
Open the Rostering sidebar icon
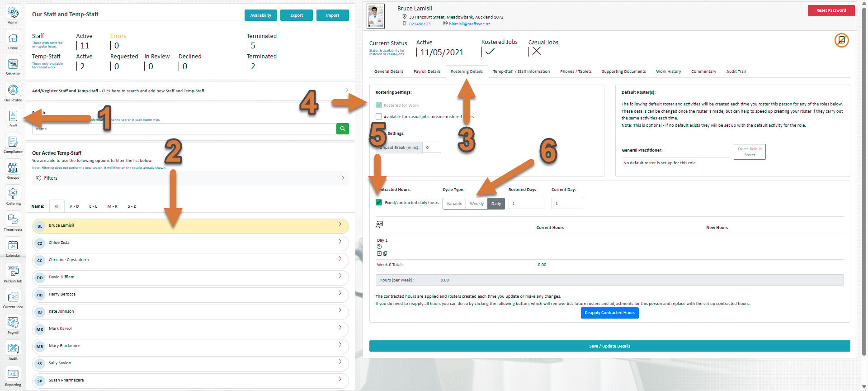click(x=13, y=193)
